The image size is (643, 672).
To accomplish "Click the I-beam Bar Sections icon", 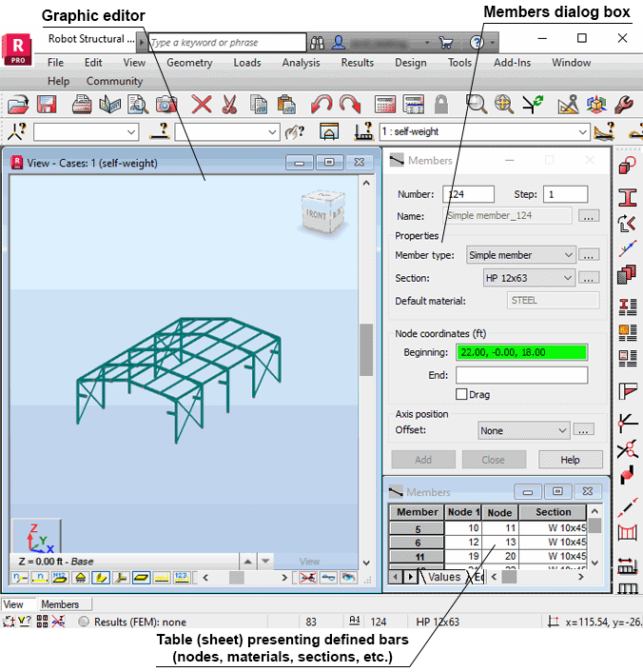I will tap(628, 198).
